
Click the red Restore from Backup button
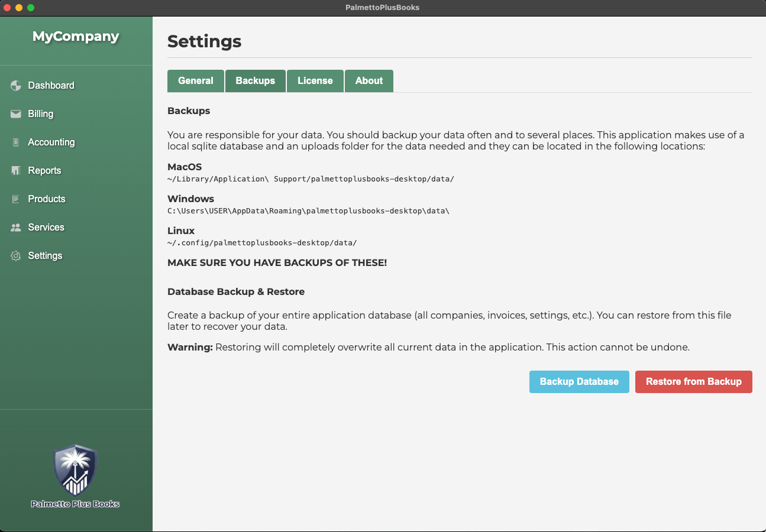[x=693, y=382]
